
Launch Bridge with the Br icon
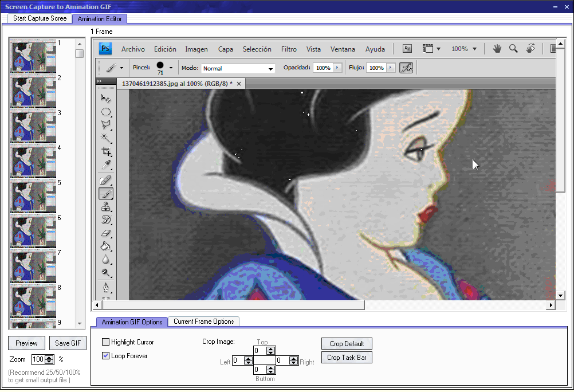coord(407,49)
